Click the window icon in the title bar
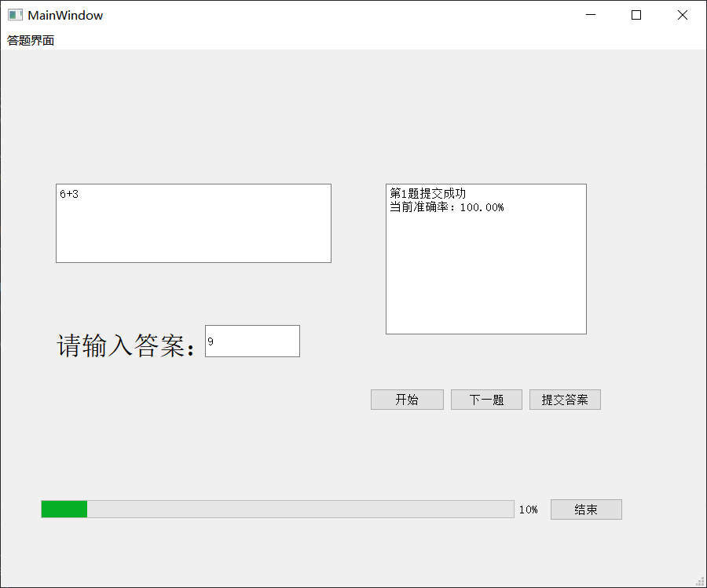The image size is (707, 588). tap(13, 14)
